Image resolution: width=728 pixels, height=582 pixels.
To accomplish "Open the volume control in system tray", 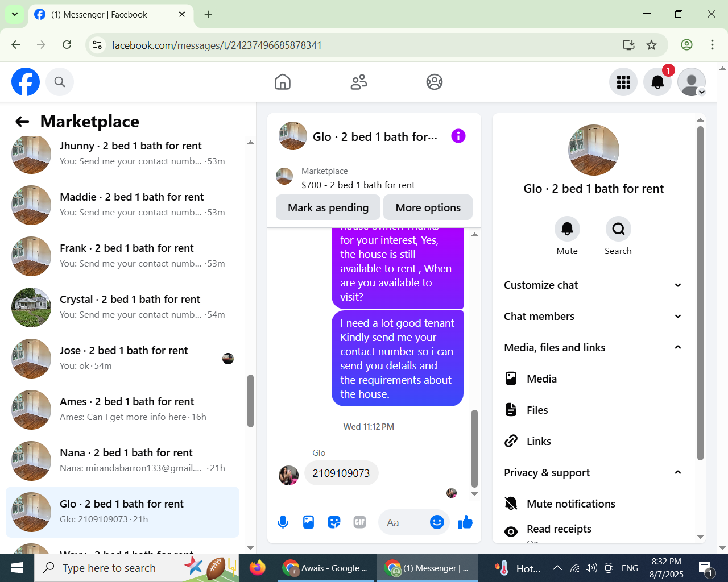I will pyautogui.click(x=591, y=568).
